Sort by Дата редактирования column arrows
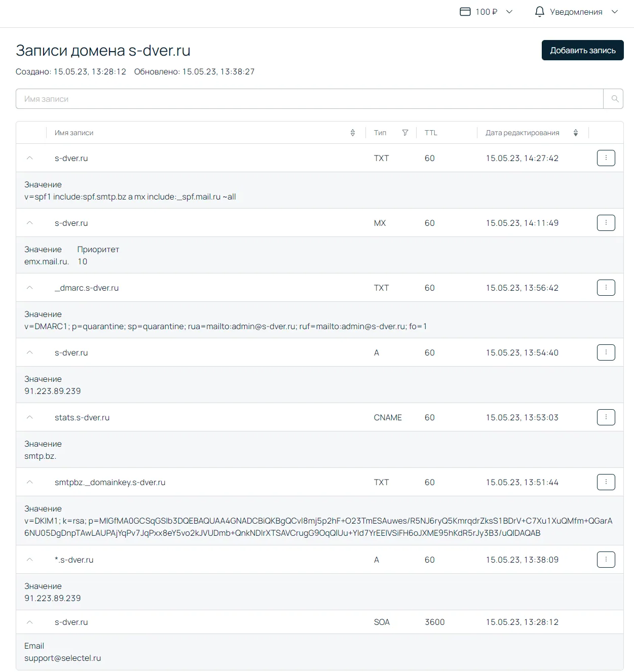The height and width of the screenshot is (672, 634). tap(576, 133)
